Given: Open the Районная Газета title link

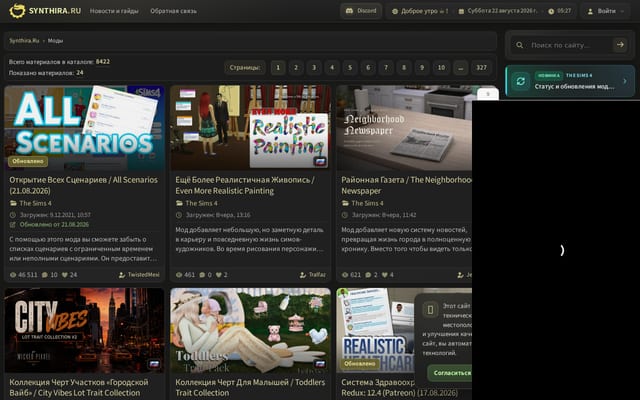Looking at the screenshot, I should click(x=406, y=185).
